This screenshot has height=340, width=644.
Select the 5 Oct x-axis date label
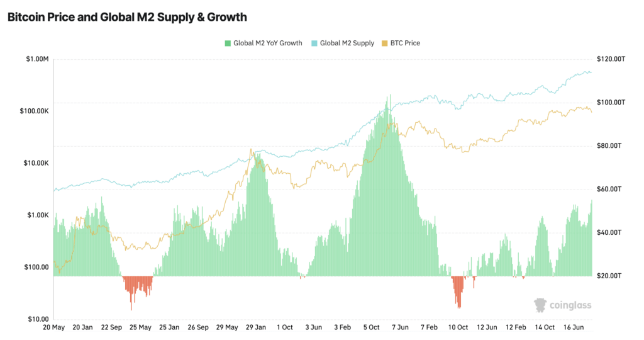[371, 327]
